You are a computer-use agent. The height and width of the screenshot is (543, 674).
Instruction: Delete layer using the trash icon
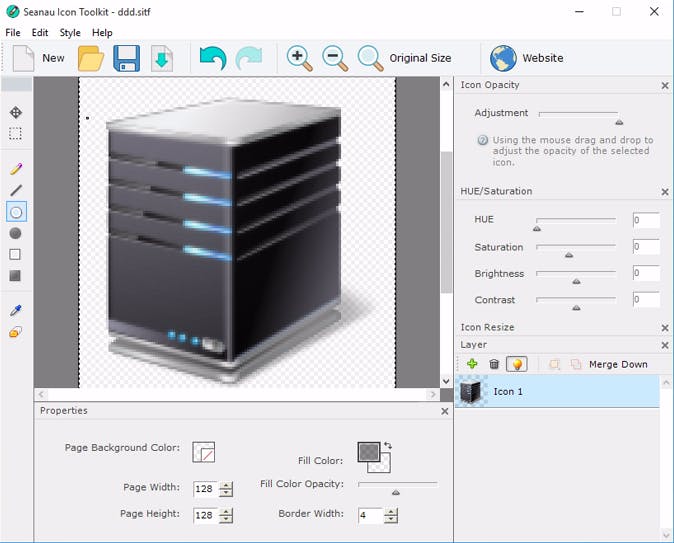click(494, 364)
